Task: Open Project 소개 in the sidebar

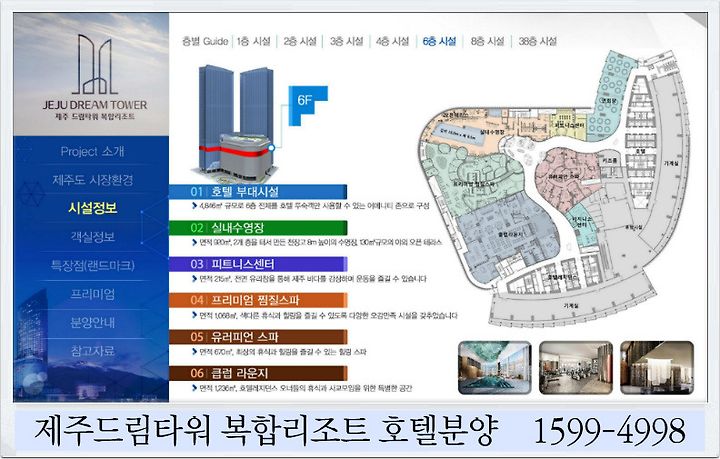Action: 92,151
